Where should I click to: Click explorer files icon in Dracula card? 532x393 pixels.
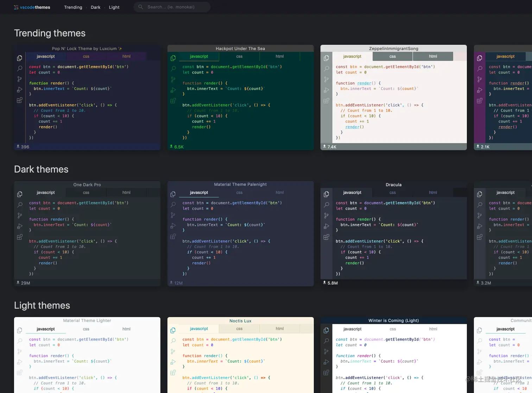(327, 194)
